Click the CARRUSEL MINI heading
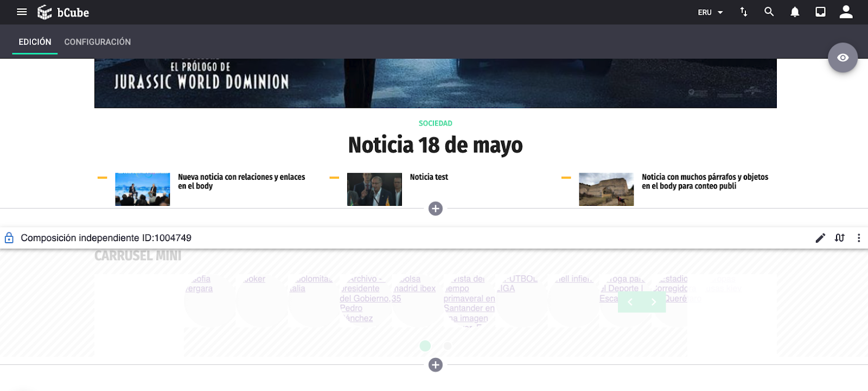Viewport: 868px width, 391px height. pos(138,256)
